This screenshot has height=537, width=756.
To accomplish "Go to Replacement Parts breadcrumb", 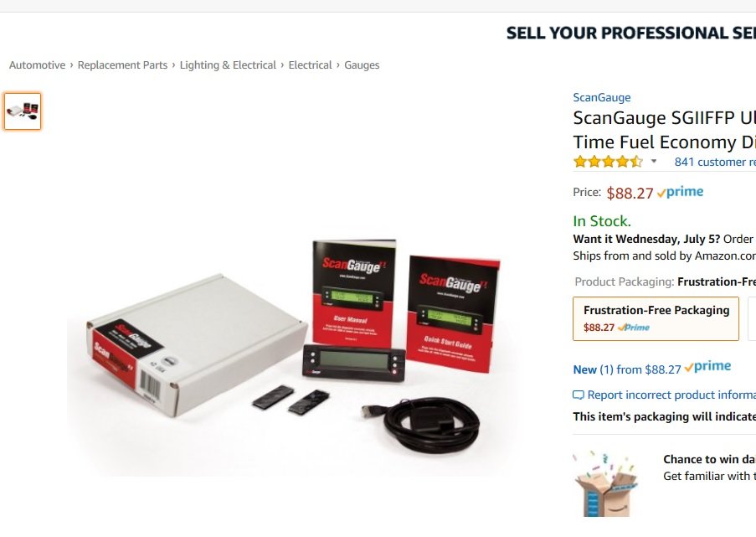I will point(122,65).
